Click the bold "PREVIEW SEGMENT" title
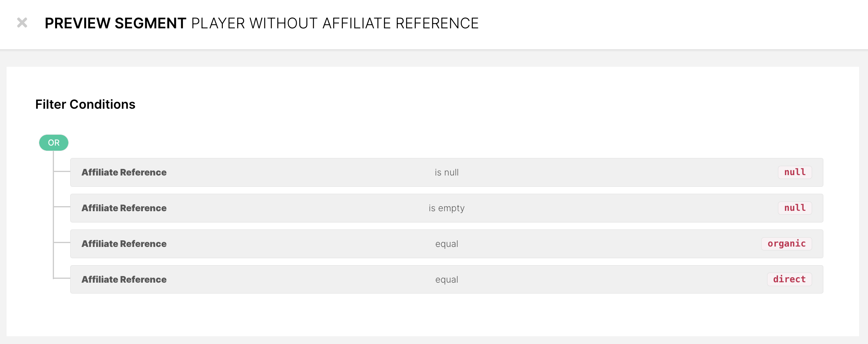868x344 pixels. [x=115, y=23]
